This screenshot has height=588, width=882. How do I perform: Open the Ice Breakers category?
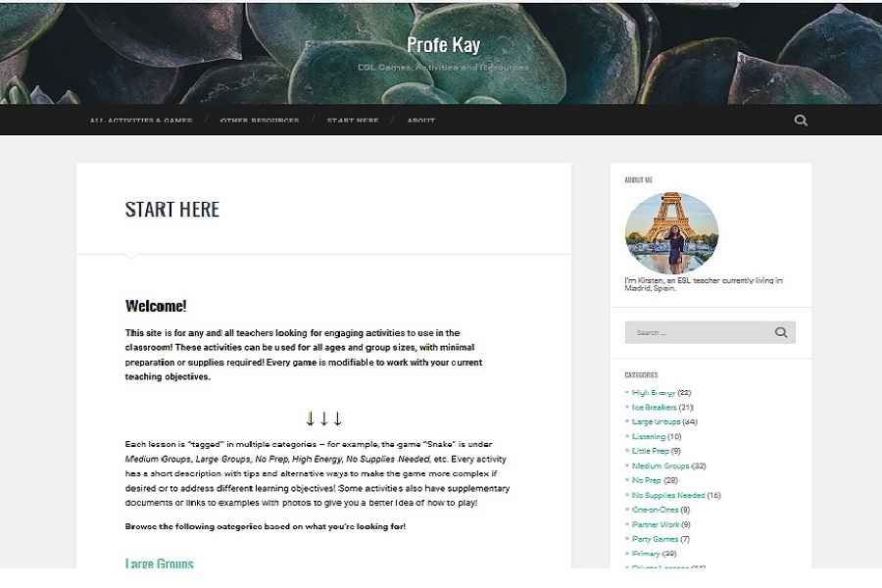point(655,408)
